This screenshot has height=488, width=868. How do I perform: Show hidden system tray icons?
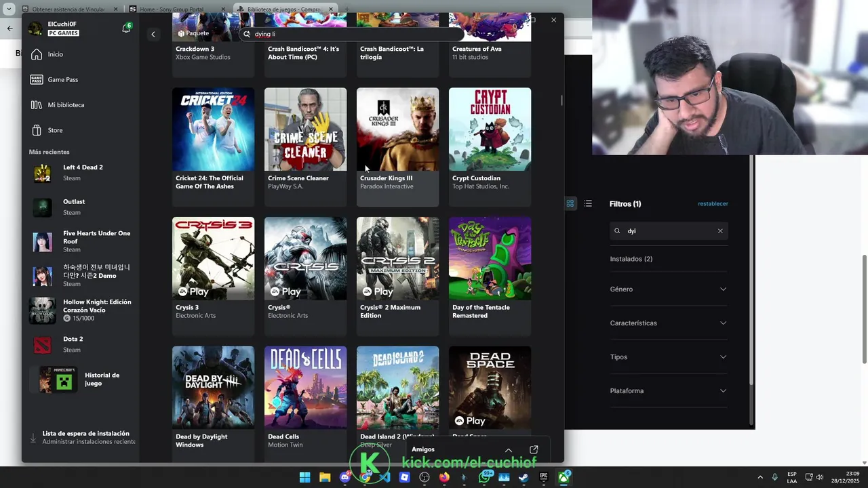pos(760,477)
